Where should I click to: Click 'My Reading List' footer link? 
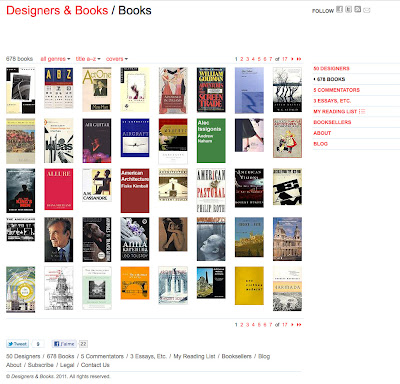pos(194,356)
